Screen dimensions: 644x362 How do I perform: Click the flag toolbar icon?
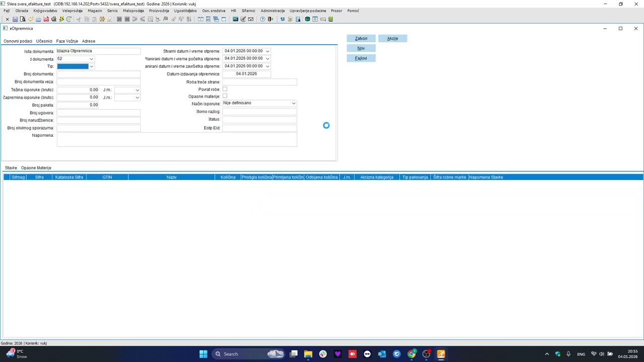point(166,19)
